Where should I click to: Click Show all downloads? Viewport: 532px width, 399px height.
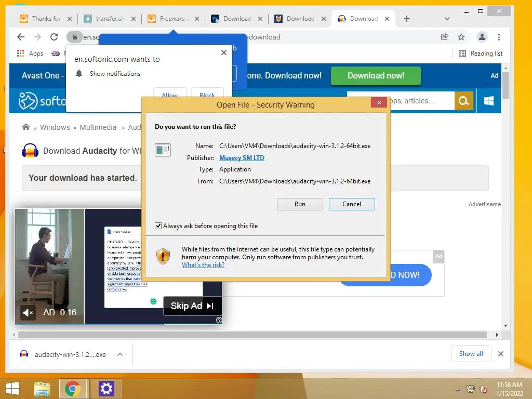point(471,354)
